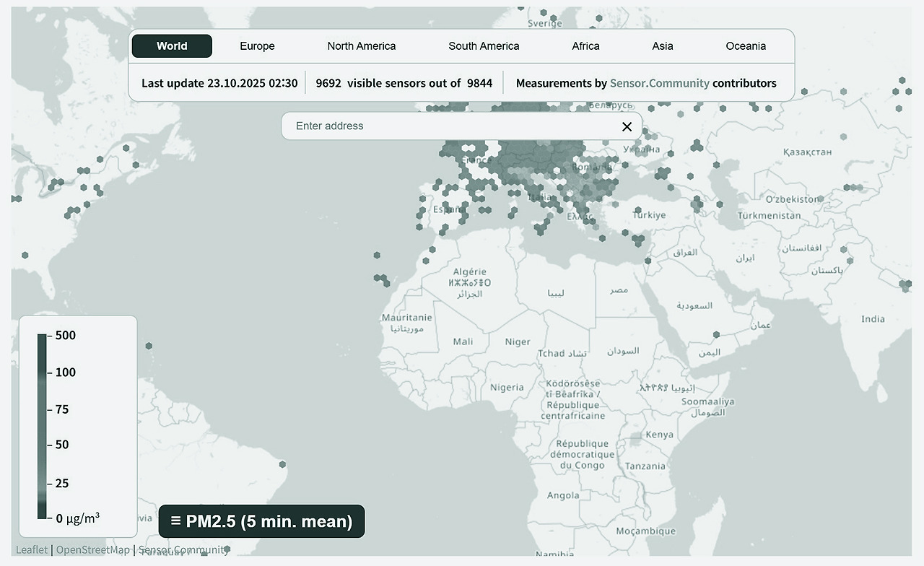Switch to the World region tab
The width and height of the screenshot is (924, 566).
click(172, 46)
